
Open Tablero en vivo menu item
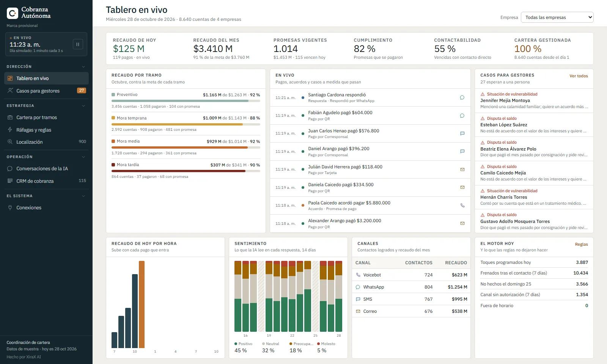point(46,78)
